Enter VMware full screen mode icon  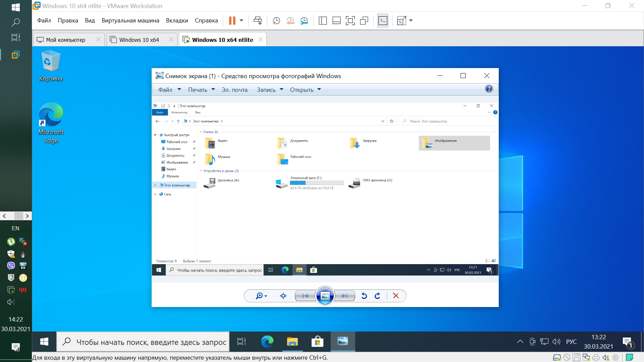pyautogui.click(x=350, y=21)
